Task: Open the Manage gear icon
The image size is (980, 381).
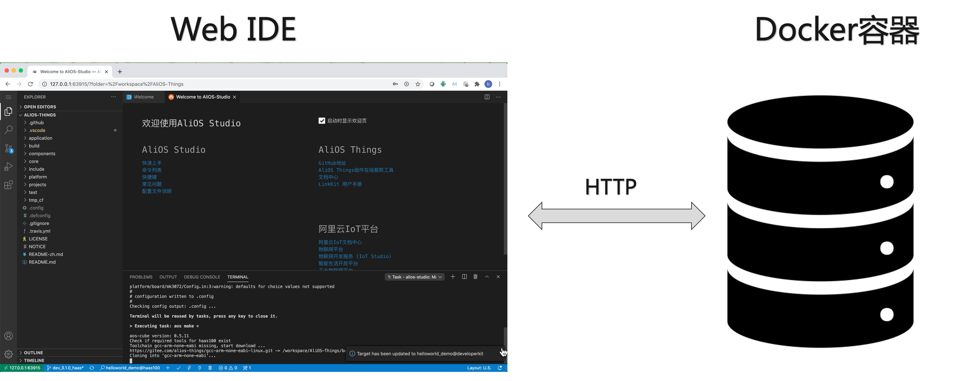Action: click(8, 354)
